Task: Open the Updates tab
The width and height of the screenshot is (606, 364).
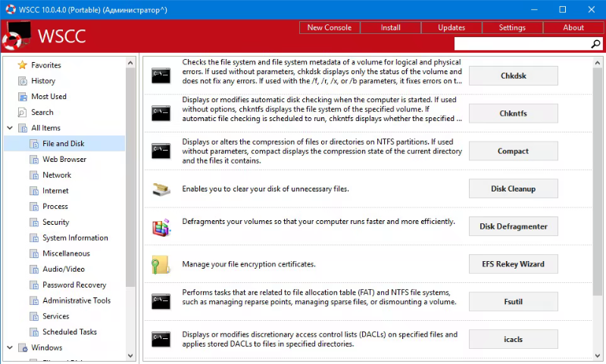Action: pos(451,27)
